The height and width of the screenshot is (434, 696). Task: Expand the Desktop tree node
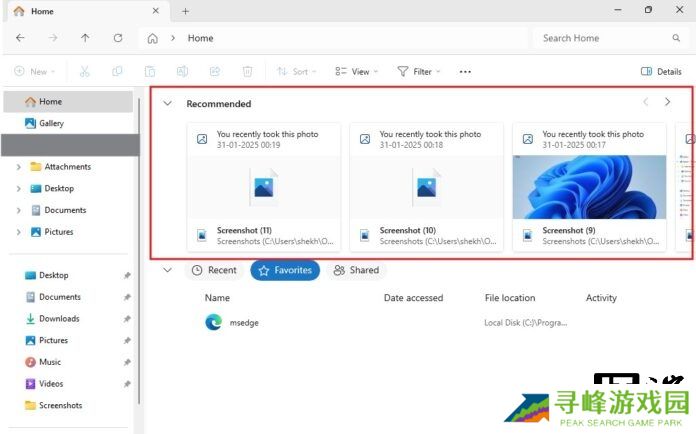click(18, 189)
